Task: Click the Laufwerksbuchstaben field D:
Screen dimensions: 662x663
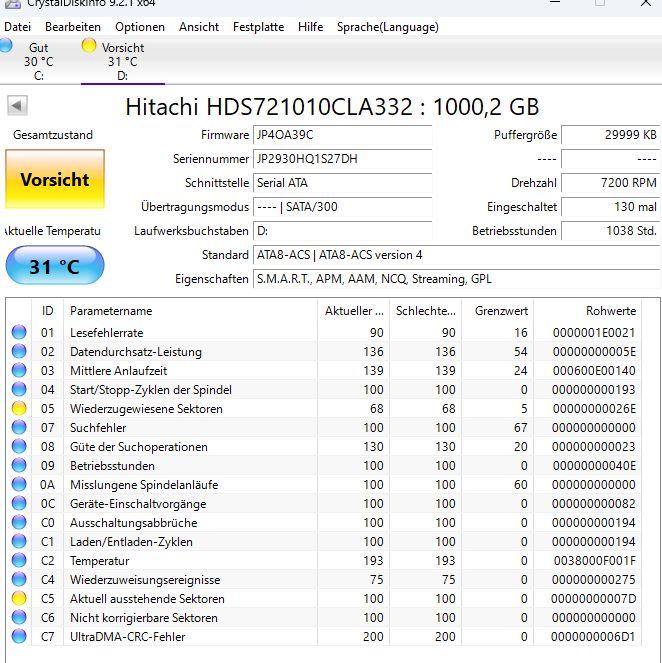Action: click(342, 231)
